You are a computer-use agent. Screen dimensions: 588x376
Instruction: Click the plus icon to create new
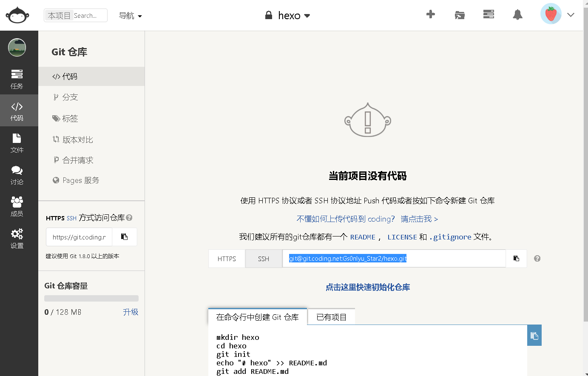tap(430, 15)
